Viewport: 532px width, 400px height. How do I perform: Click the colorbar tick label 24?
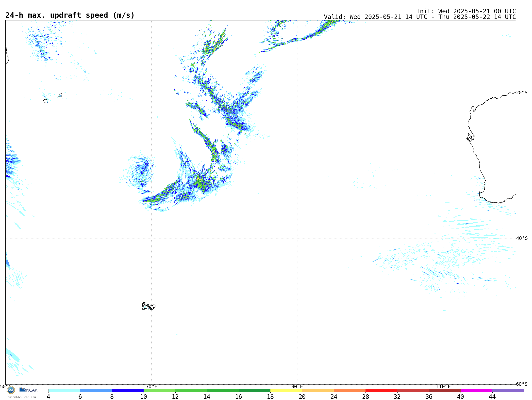[334, 397]
